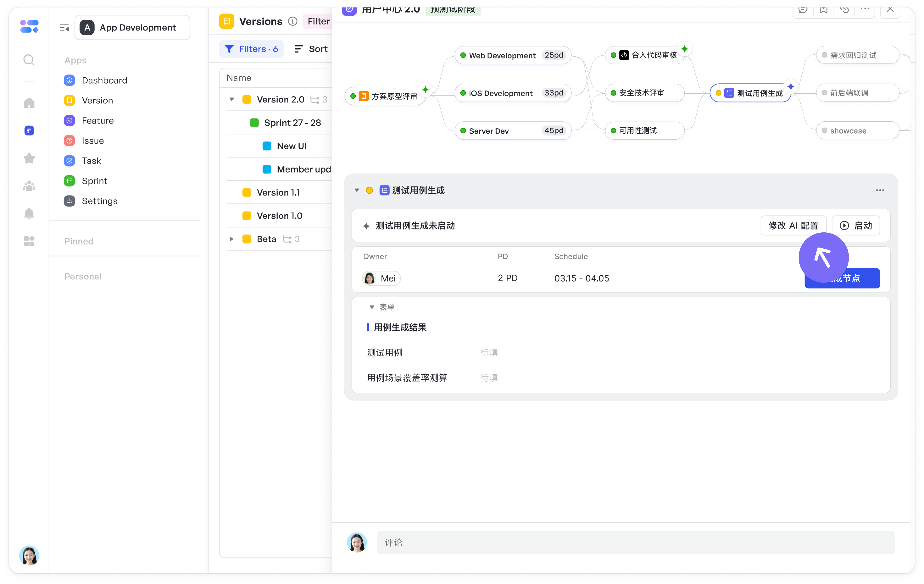The width and height of the screenshot is (924, 584).
Task: Click the Sort button
Action: coord(311,49)
